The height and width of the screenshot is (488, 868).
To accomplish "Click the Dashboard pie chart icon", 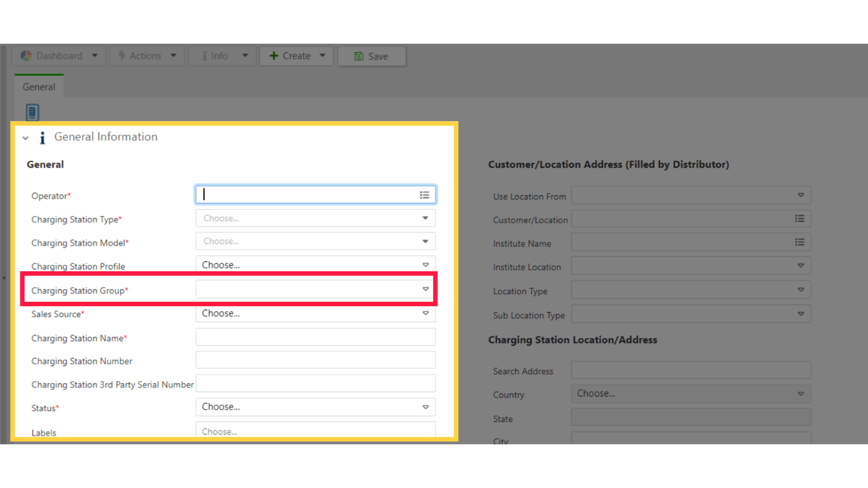I will click(26, 56).
